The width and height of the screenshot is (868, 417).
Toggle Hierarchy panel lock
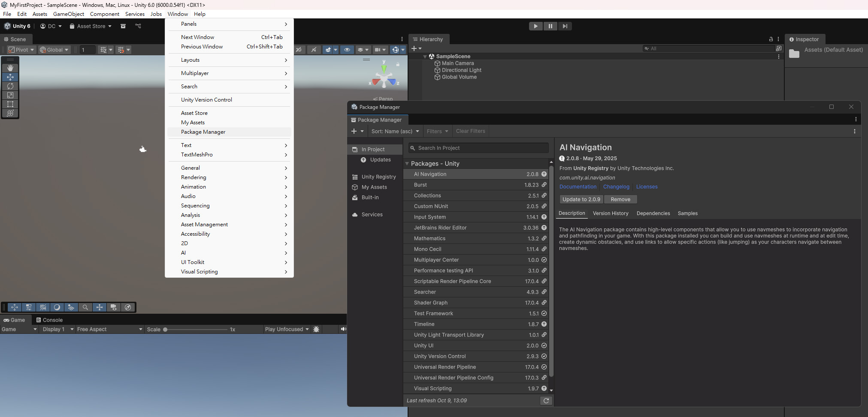click(x=771, y=39)
